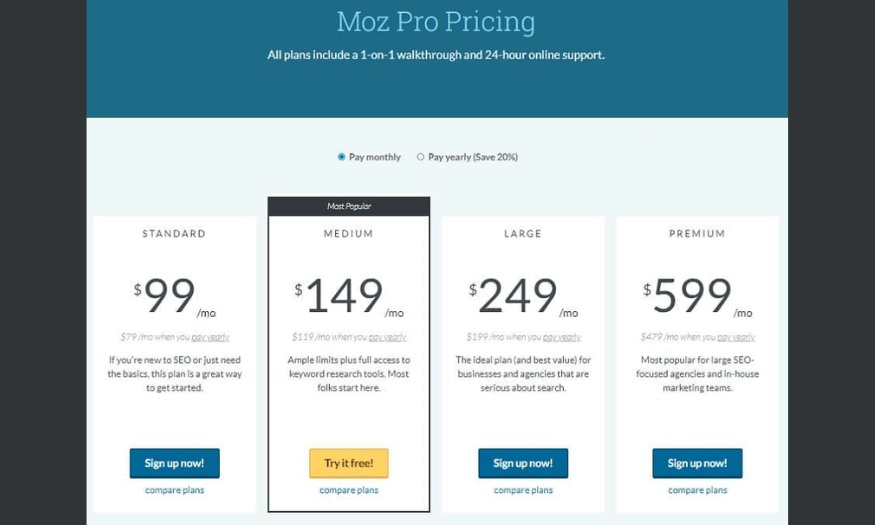Open compare plans under Medium plan
The height and width of the screenshot is (525, 875).
349,490
